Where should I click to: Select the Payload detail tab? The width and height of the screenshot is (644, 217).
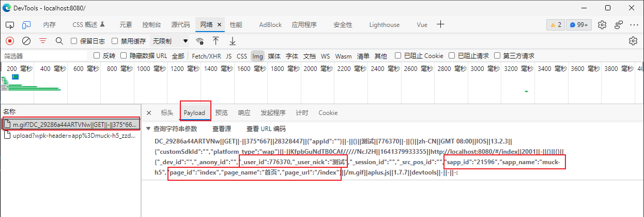tap(194, 113)
